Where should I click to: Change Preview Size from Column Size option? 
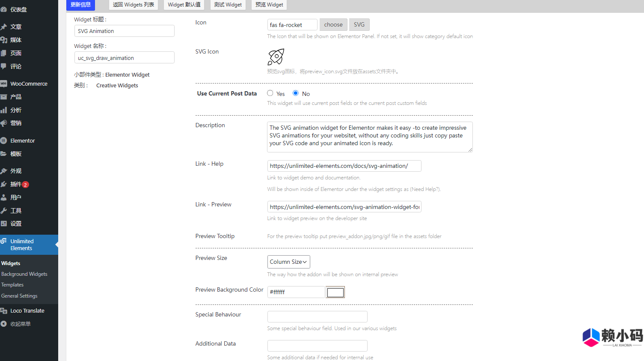tap(288, 262)
